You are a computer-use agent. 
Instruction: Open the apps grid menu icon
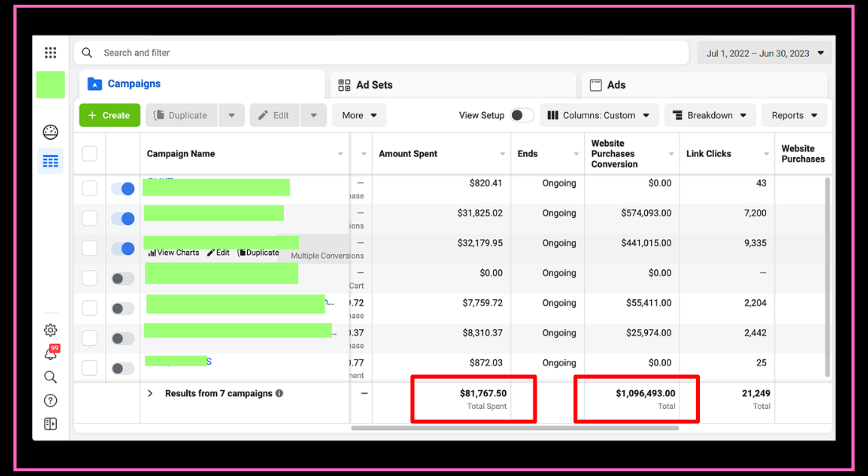click(51, 53)
